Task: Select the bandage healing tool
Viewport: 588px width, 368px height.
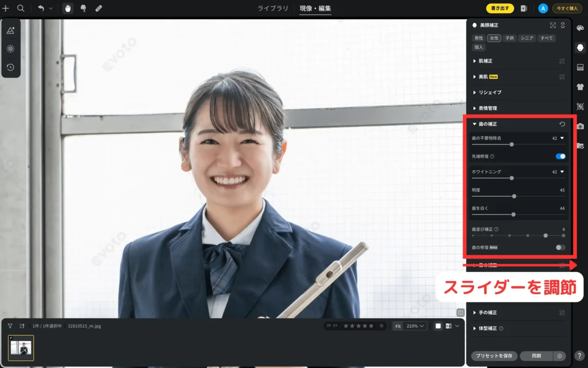Action: click(98, 8)
